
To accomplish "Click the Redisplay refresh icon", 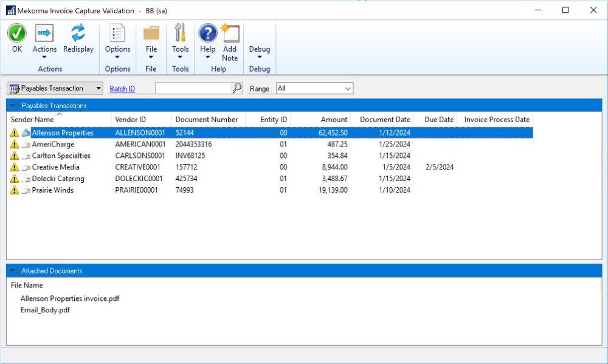I will click(x=78, y=33).
